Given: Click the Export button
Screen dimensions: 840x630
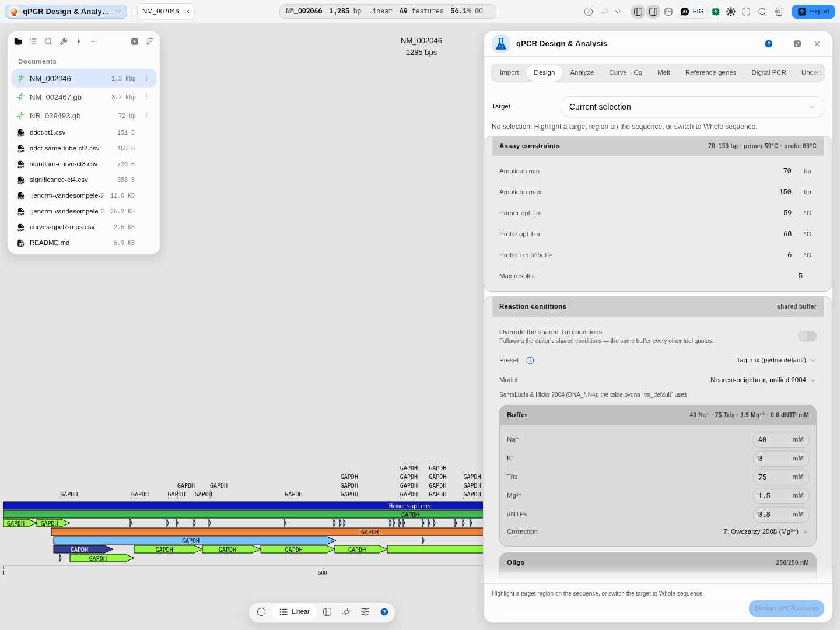Looking at the screenshot, I should 813,12.
